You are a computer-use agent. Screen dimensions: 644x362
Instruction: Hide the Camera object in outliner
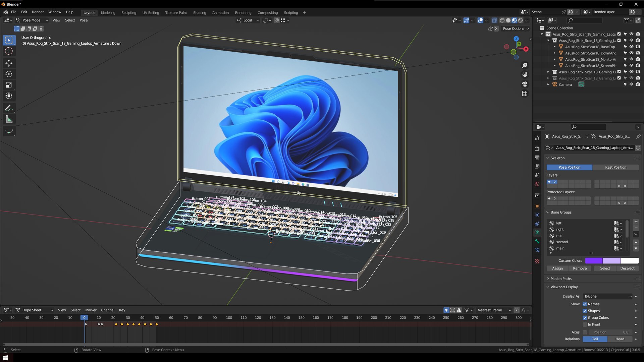pos(631,84)
